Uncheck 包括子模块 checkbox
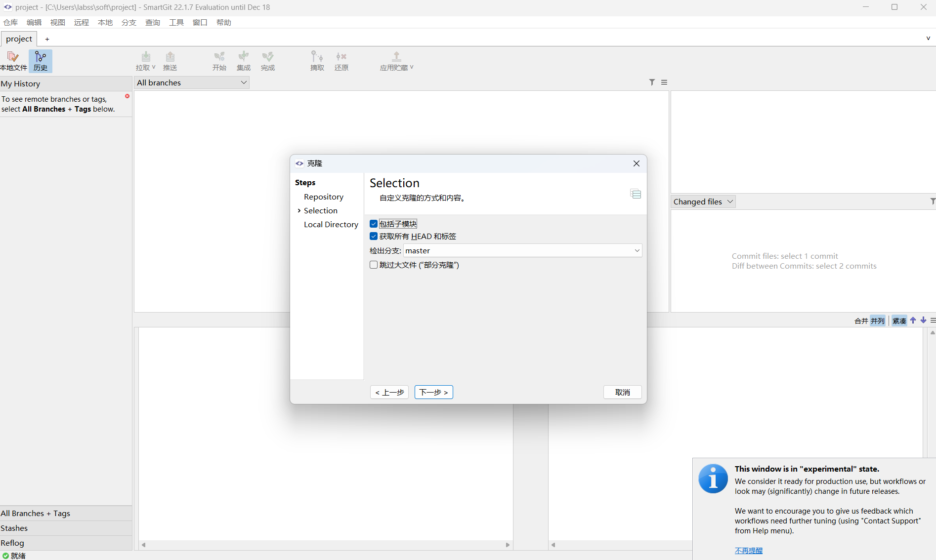Screen dimensions: 936x560 374,224
